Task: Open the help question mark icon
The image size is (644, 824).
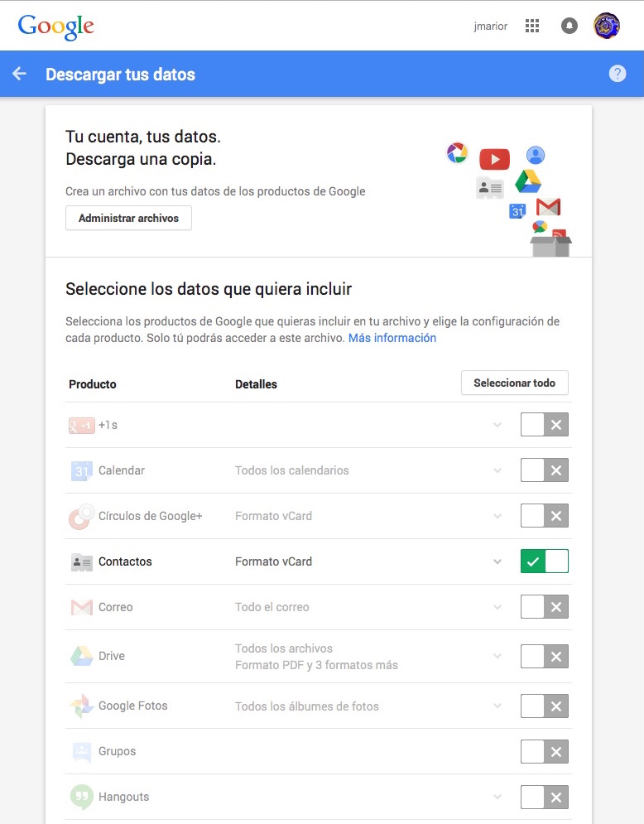Action: tap(618, 74)
